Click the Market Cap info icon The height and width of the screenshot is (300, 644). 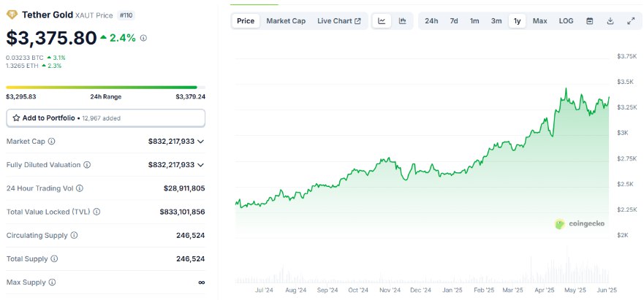point(51,142)
